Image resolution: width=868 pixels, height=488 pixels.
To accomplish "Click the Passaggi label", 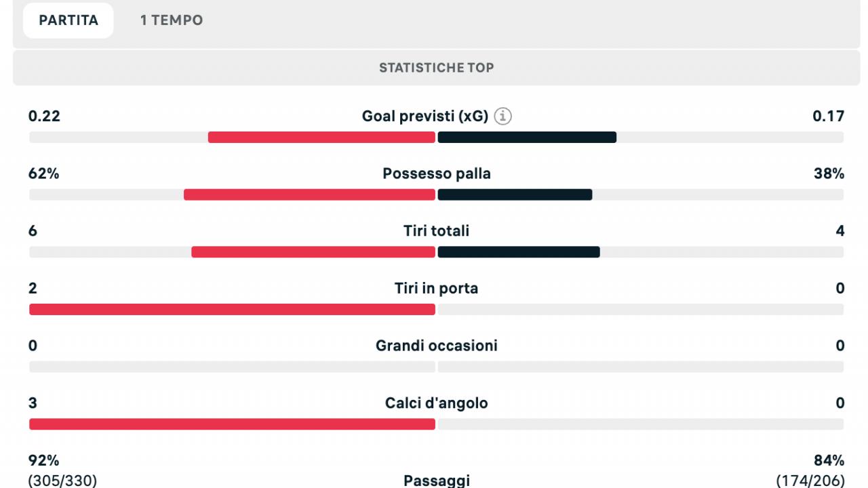I will point(437,481).
